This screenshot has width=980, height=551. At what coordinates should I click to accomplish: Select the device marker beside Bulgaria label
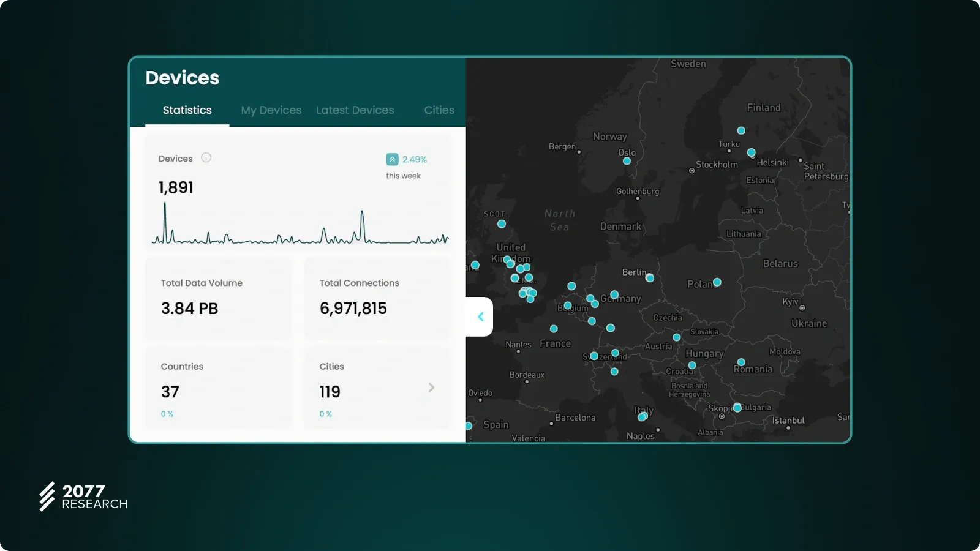(x=737, y=408)
